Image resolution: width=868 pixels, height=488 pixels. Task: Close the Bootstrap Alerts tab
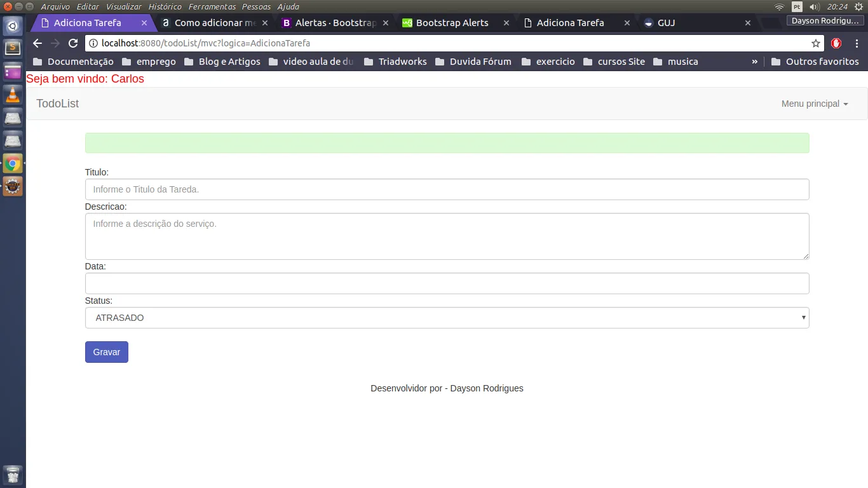(506, 23)
